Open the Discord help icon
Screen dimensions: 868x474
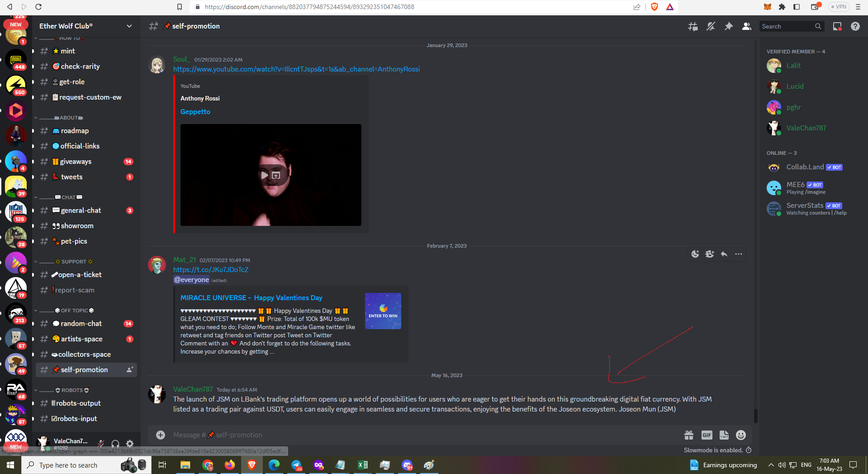click(855, 26)
